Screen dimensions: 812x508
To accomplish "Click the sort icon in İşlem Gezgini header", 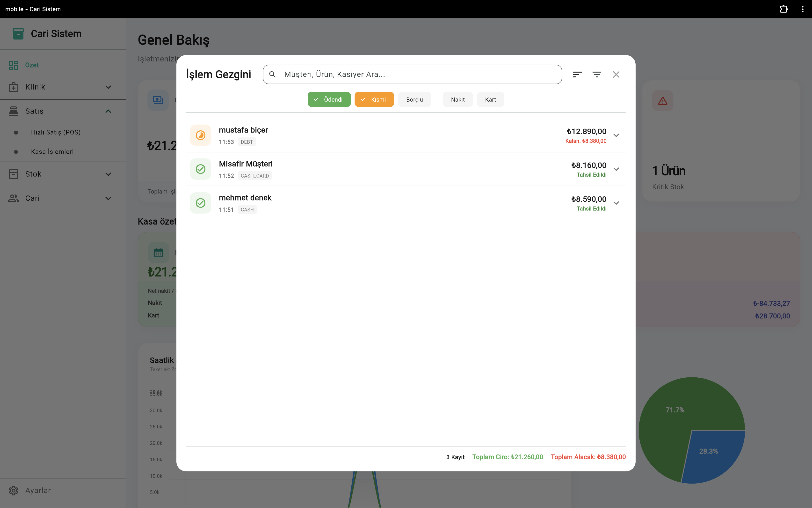I will [x=577, y=75].
